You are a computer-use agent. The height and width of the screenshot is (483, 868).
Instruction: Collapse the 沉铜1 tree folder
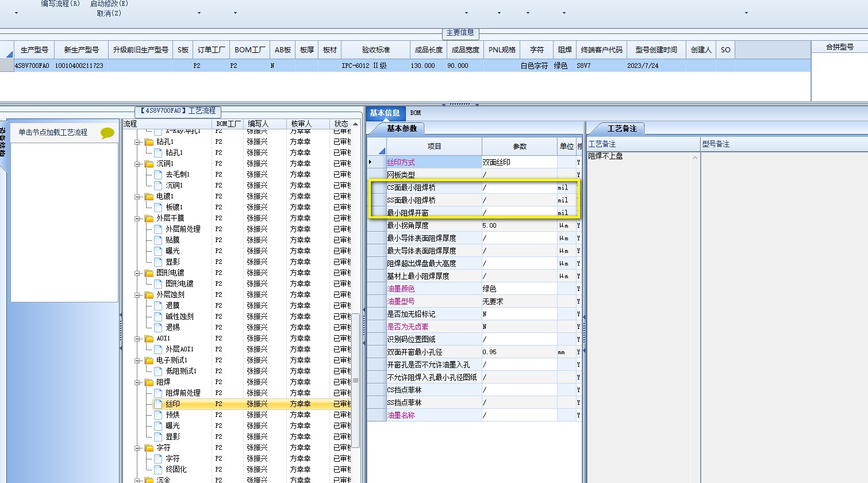point(138,163)
